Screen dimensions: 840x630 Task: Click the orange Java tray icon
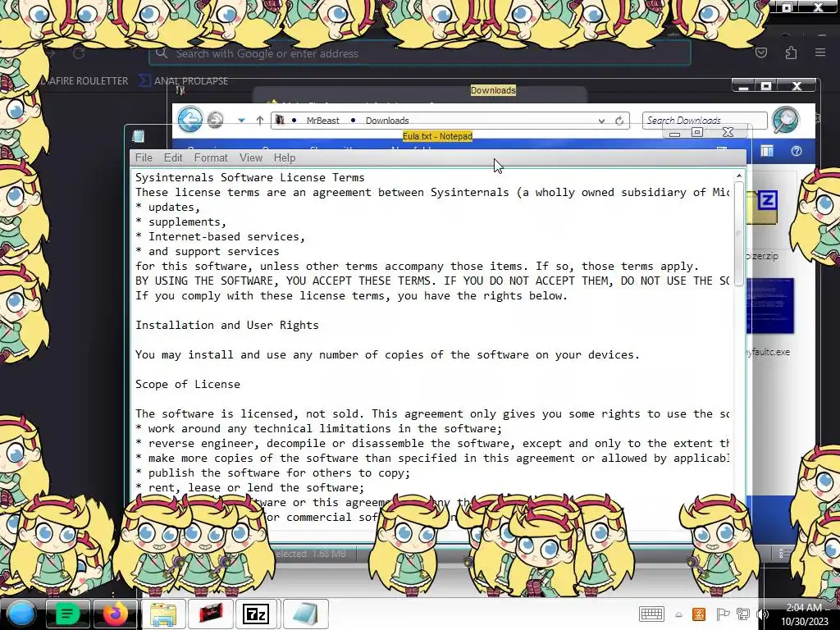[x=699, y=614]
